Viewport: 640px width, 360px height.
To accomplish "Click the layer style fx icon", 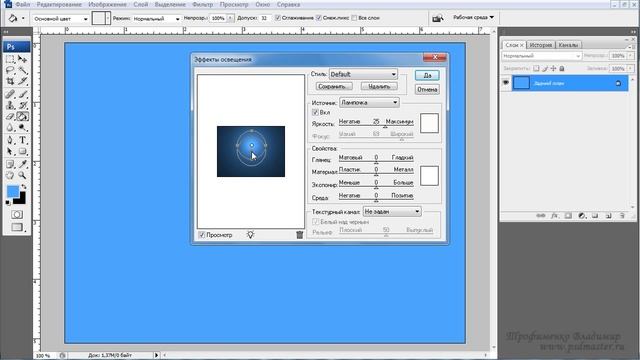I will [x=554, y=216].
